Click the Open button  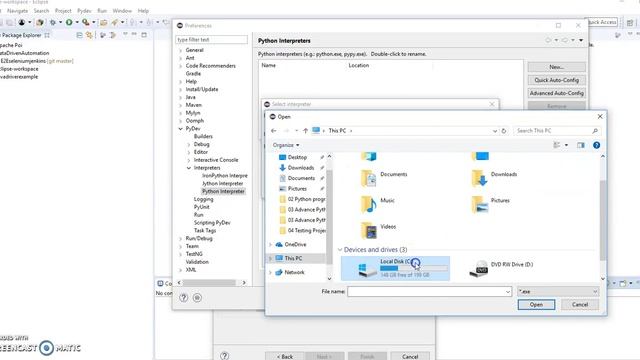coord(536,305)
